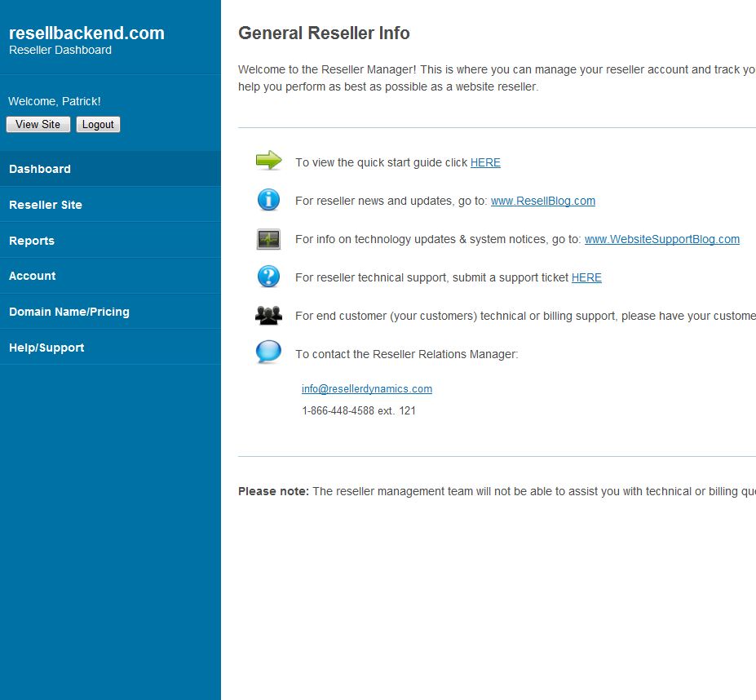
Task: Click the blue question mark icon
Action: tap(268, 277)
